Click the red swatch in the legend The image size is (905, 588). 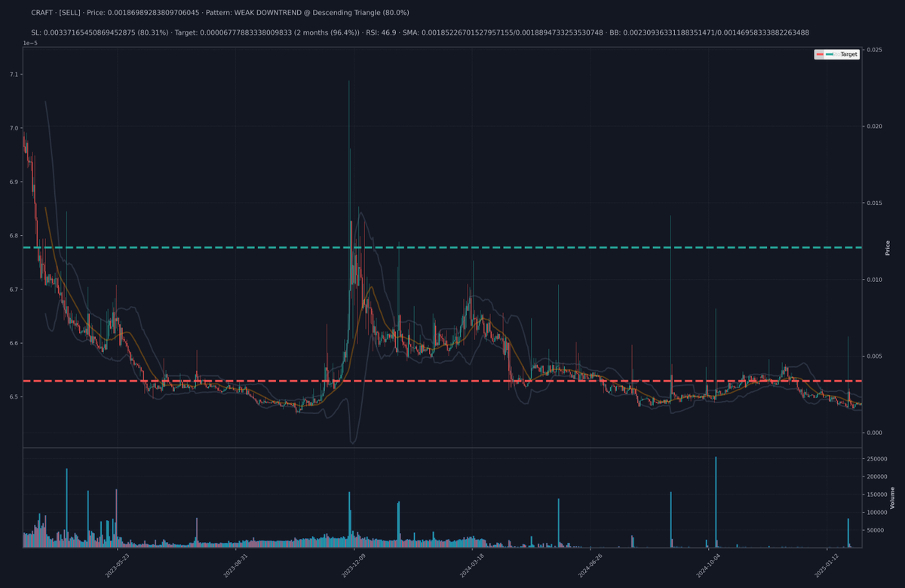click(x=821, y=54)
